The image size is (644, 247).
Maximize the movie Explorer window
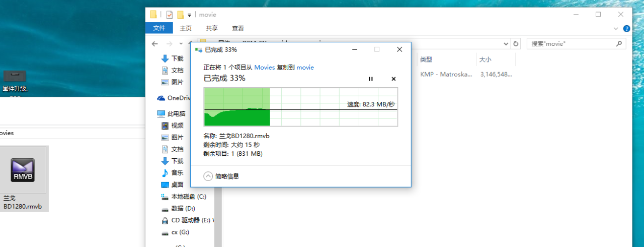(x=598, y=15)
